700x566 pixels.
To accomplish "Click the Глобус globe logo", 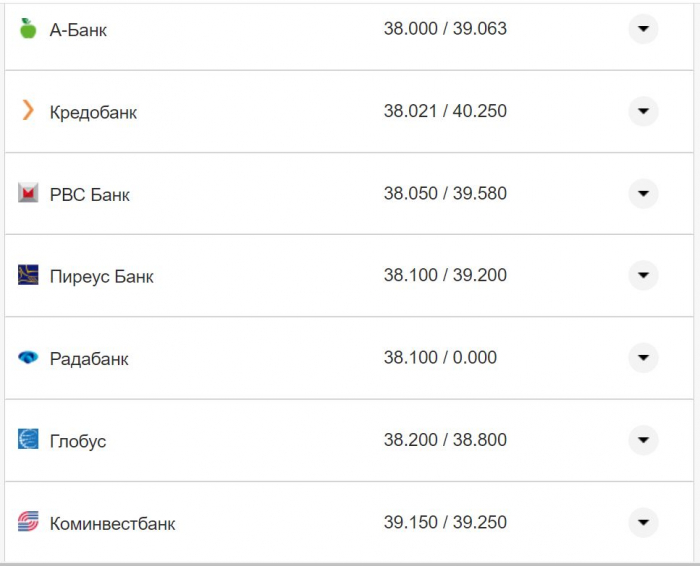I will tap(28, 440).
